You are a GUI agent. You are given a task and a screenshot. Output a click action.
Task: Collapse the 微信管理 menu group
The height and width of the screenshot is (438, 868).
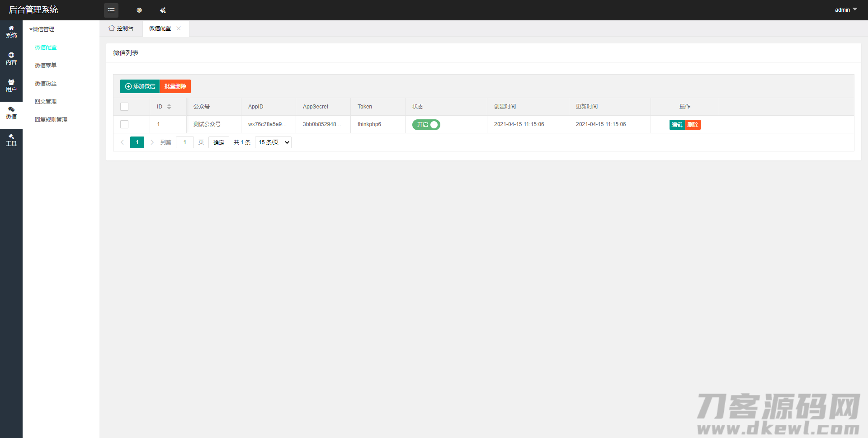42,29
